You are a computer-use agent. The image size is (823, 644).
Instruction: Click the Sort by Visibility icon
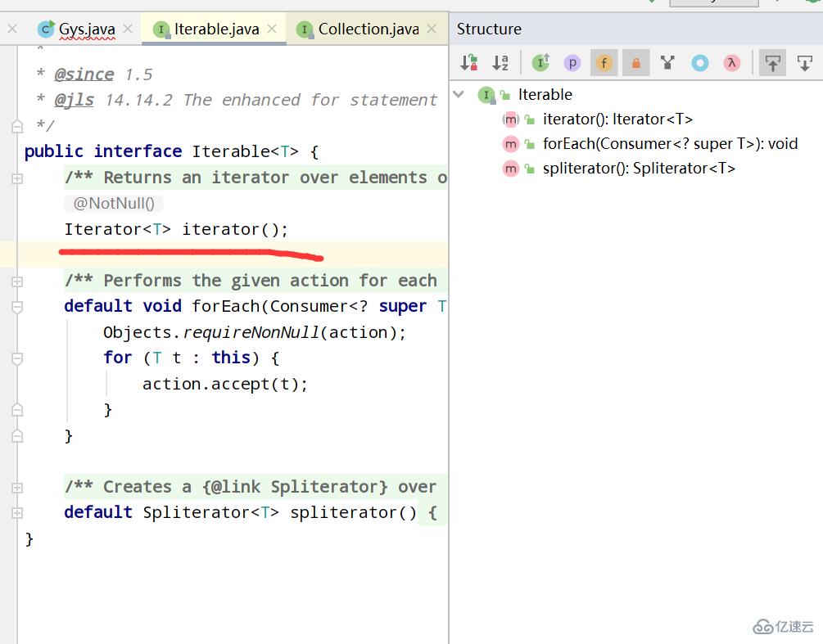(469, 63)
